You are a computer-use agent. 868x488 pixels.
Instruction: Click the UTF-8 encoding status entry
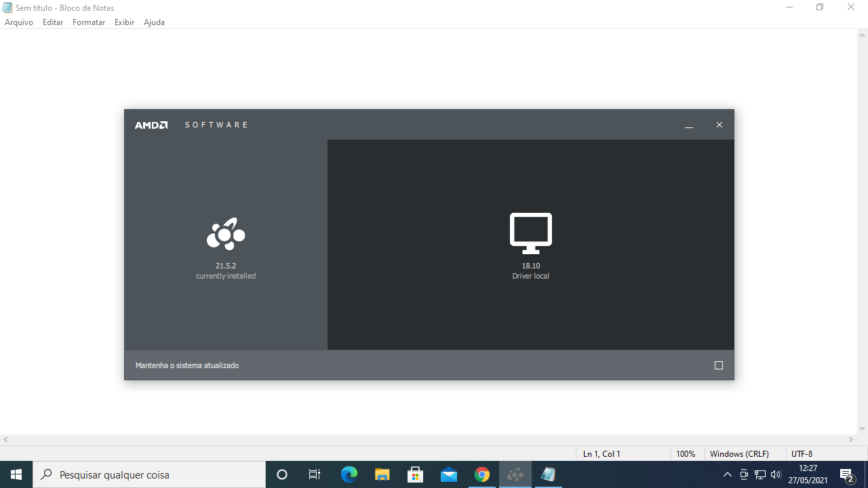coord(802,454)
